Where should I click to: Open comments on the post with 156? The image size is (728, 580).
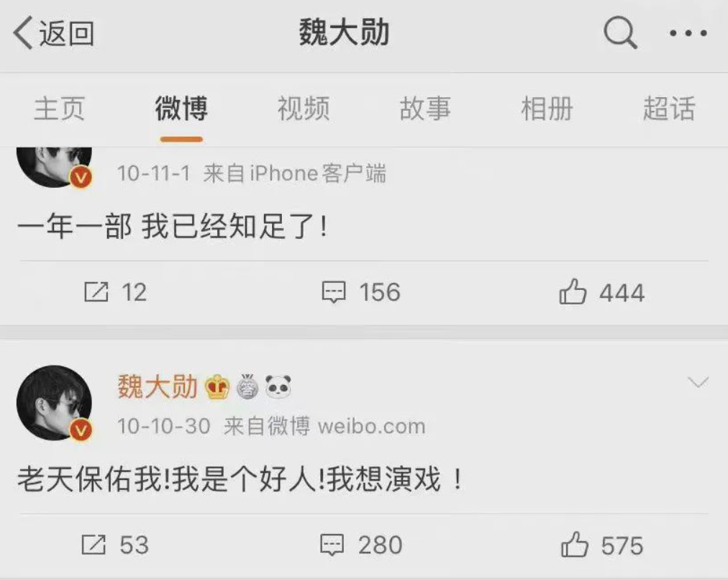coord(361,292)
